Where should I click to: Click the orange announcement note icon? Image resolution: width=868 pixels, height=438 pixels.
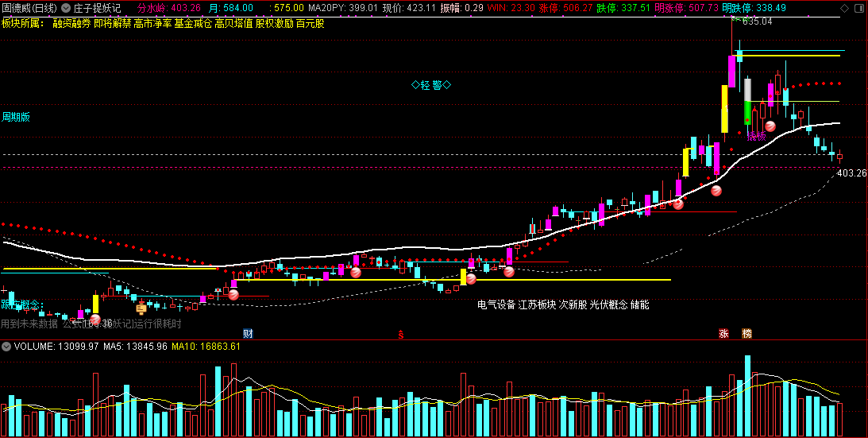pyautogui.click(x=141, y=308)
